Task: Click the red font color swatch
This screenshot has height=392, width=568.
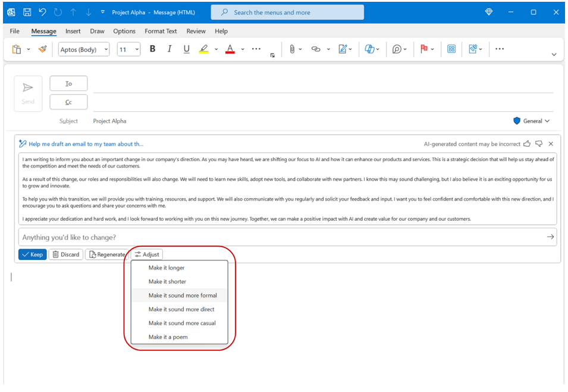Action: pos(230,49)
